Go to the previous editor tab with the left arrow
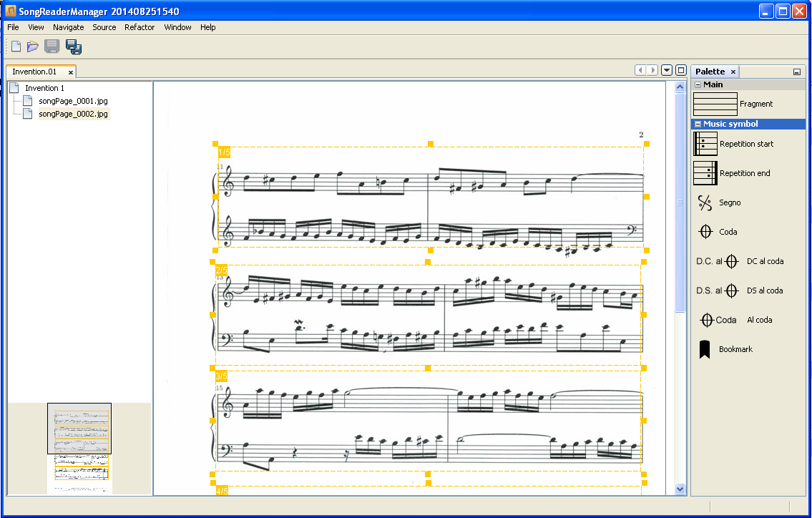The image size is (812, 518). (x=640, y=70)
